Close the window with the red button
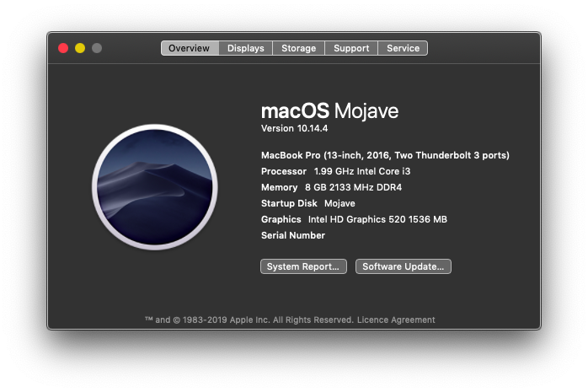 click(63, 48)
